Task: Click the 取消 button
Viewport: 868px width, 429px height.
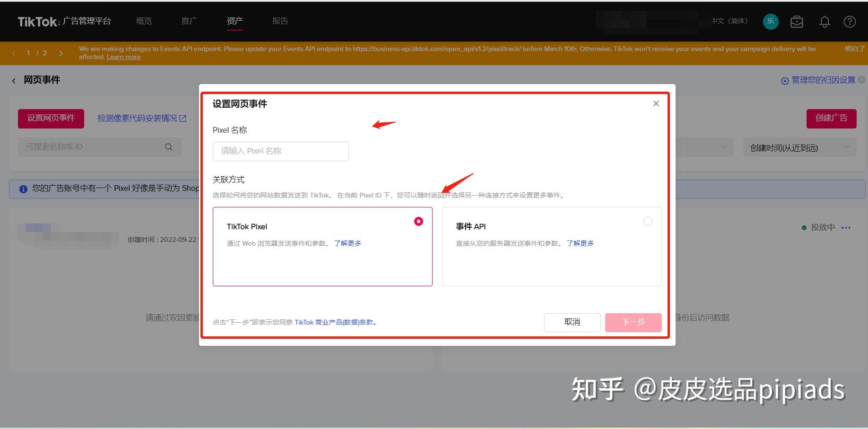Action: coord(572,322)
